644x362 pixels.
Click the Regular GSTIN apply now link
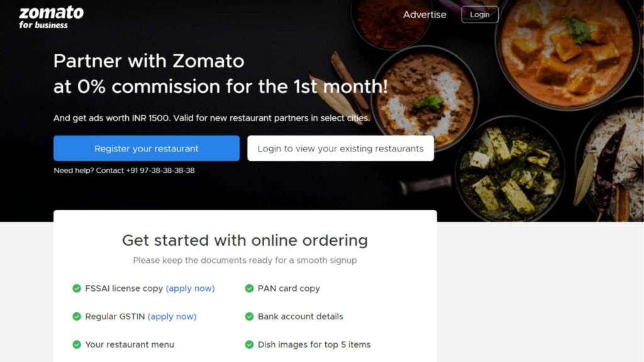point(172,317)
